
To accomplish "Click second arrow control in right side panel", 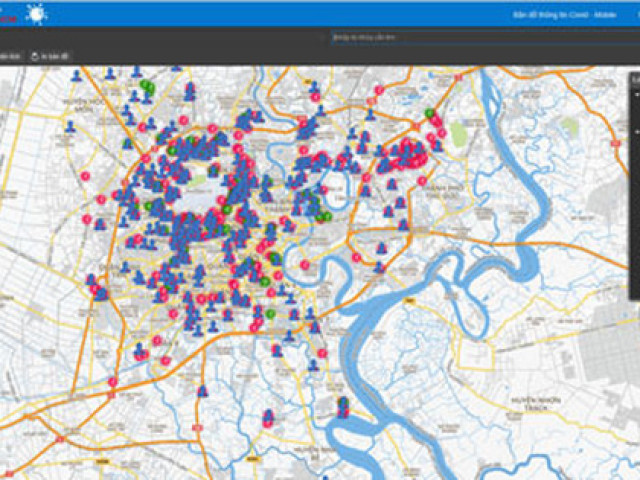I will (x=636, y=132).
